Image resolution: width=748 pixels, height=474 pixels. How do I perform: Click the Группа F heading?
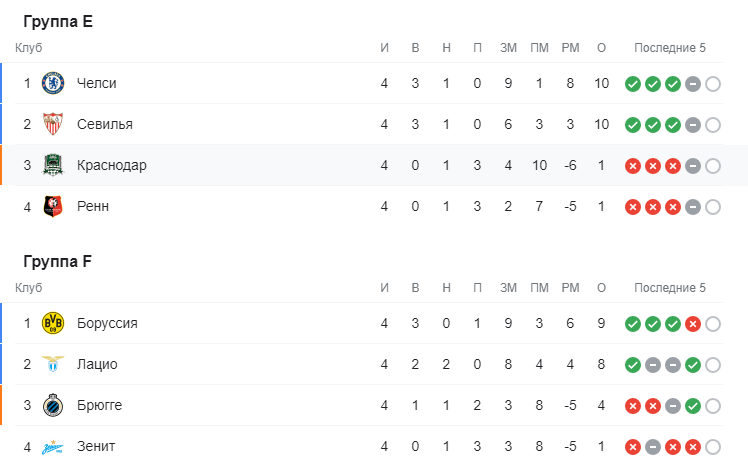click(58, 262)
